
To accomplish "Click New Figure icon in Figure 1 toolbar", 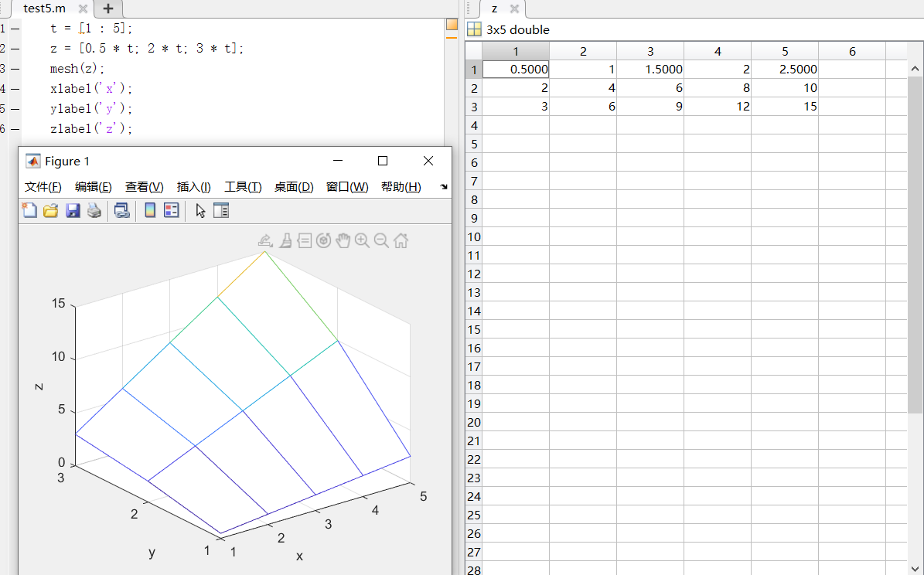I will [29, 210].
